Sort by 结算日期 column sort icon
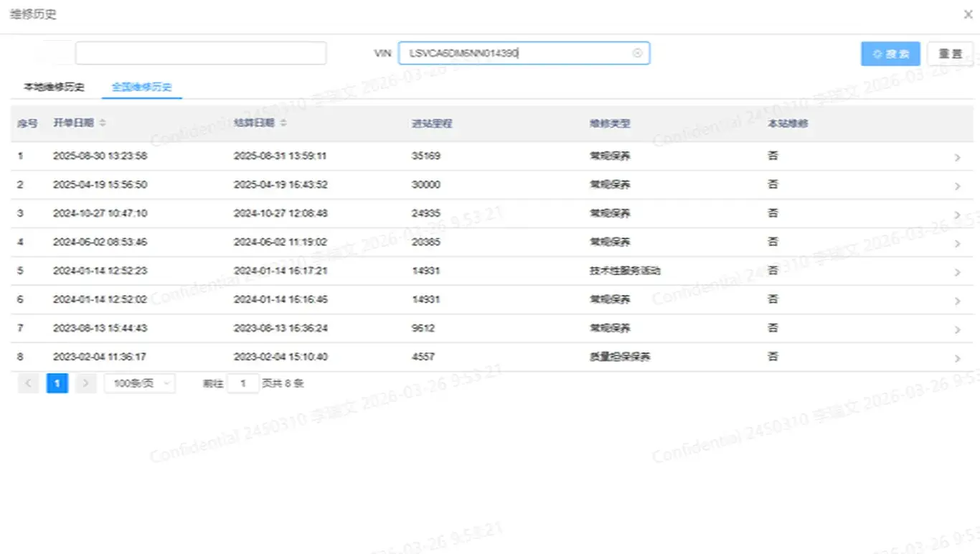This screenshot has width=980, height=554. click(283, 123)
